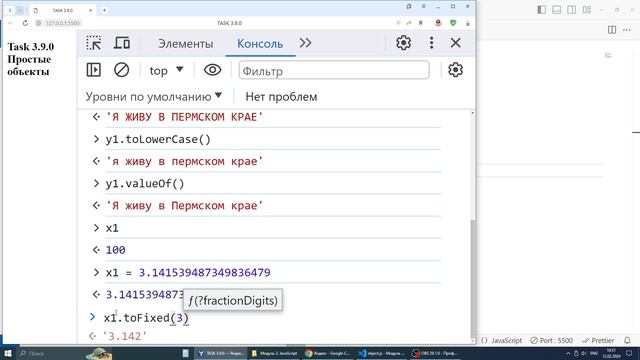This screenshot has width=640, height=360.
Task: Open the Windows Start menu
Action: coord(8,353)
